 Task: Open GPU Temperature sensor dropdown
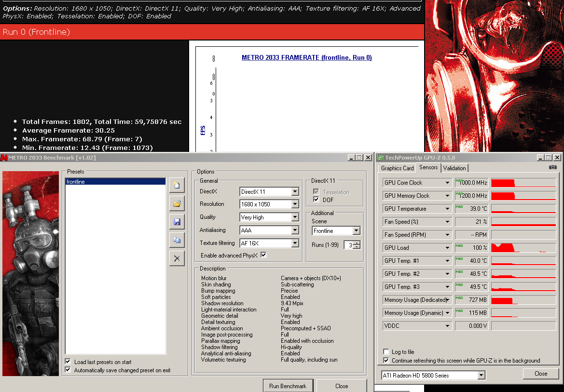[447, 209]
